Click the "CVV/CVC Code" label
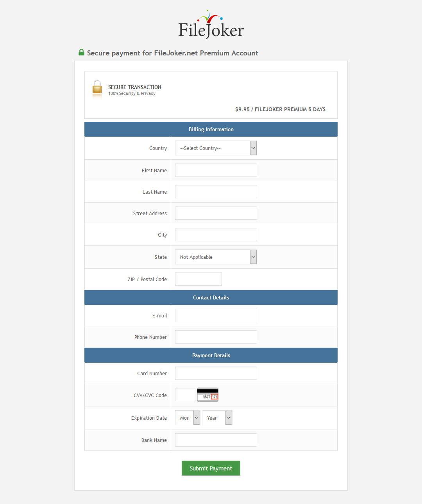The height and width of the screenshot is (504, 422). (150, 395)
